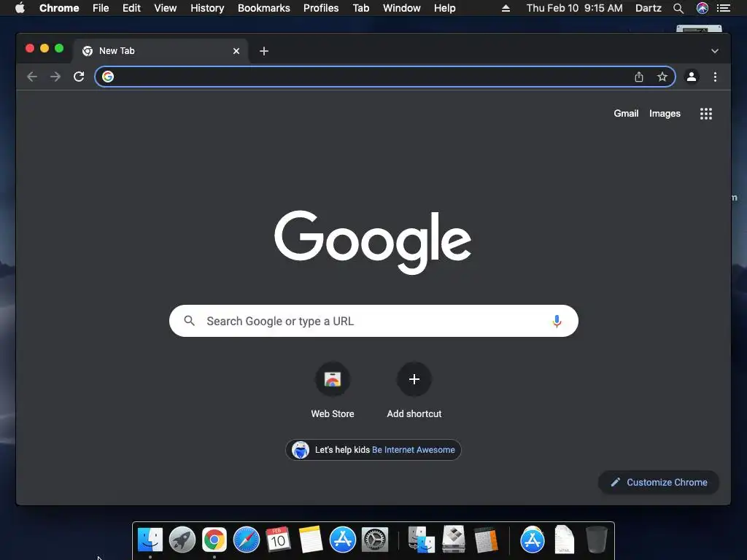Open the Trash in the Dock
The image size is (747, 560).
(x=596, y=540)
